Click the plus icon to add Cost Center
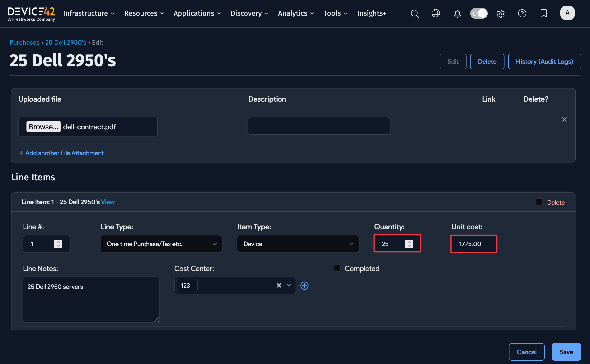Viewport: 590px width, 364px height. [304, 285]
